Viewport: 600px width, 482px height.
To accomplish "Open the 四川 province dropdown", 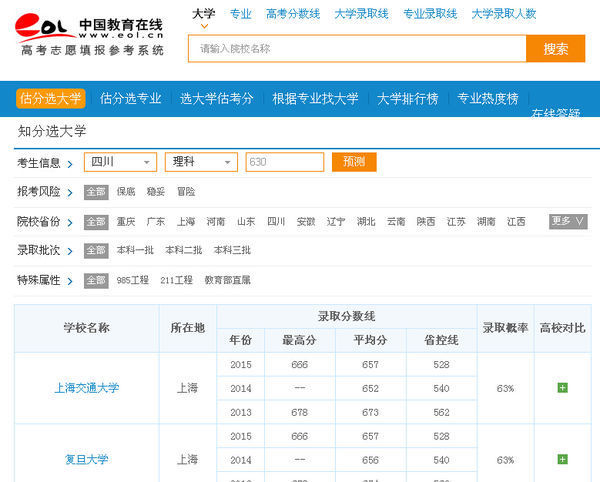I will point(120,162).
